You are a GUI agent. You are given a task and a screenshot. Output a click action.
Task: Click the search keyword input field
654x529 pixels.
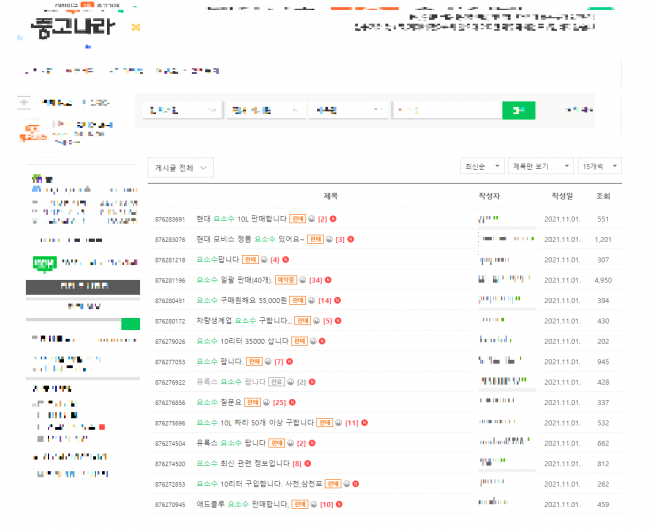[448, 111]
